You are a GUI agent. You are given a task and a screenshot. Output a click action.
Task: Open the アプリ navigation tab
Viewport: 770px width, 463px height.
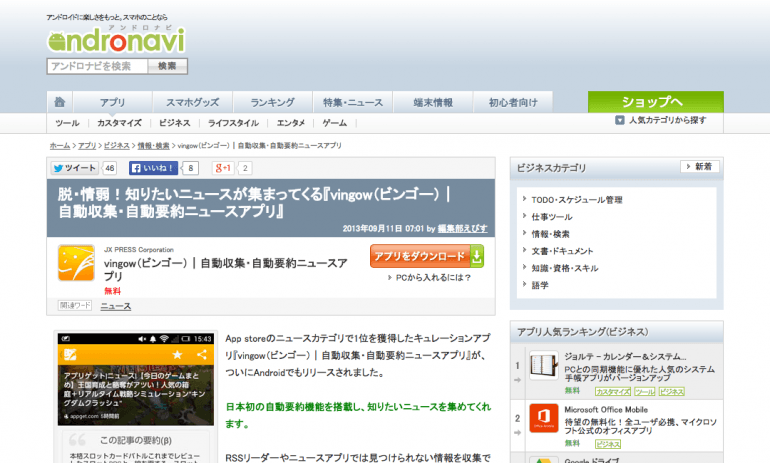112,102
